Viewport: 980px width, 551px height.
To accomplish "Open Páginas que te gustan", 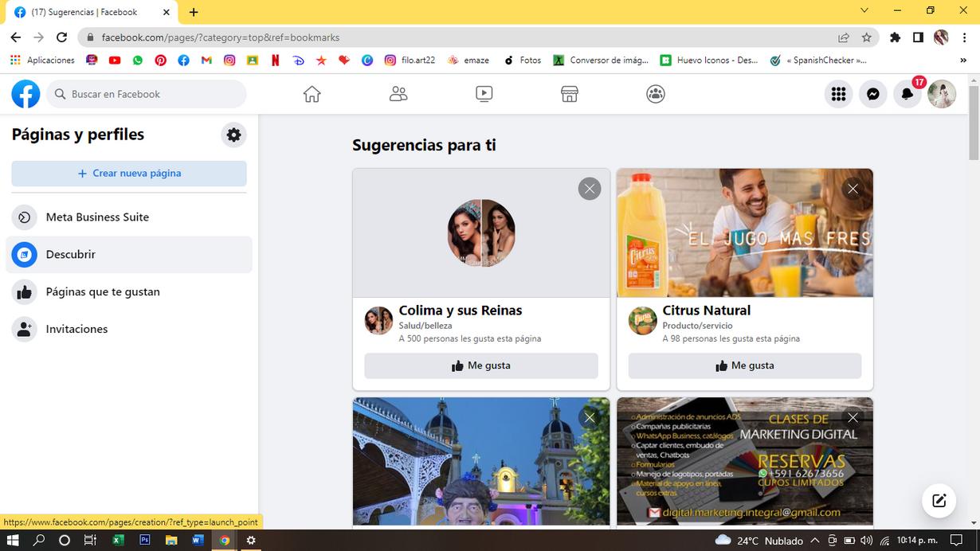I will [129, 292].
